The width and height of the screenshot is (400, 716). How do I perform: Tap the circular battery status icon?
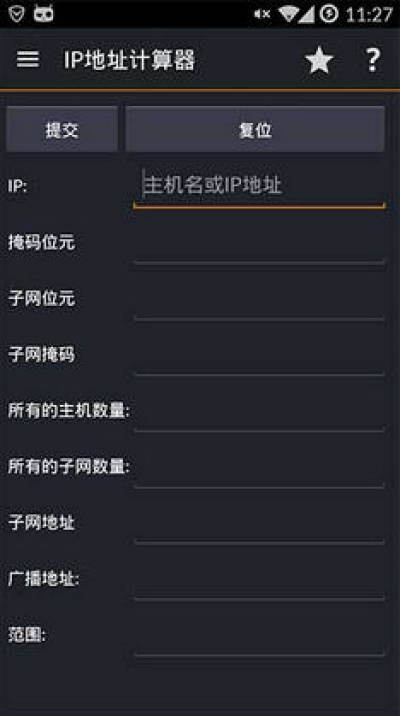pyautogui.click(x=329, y=14)
